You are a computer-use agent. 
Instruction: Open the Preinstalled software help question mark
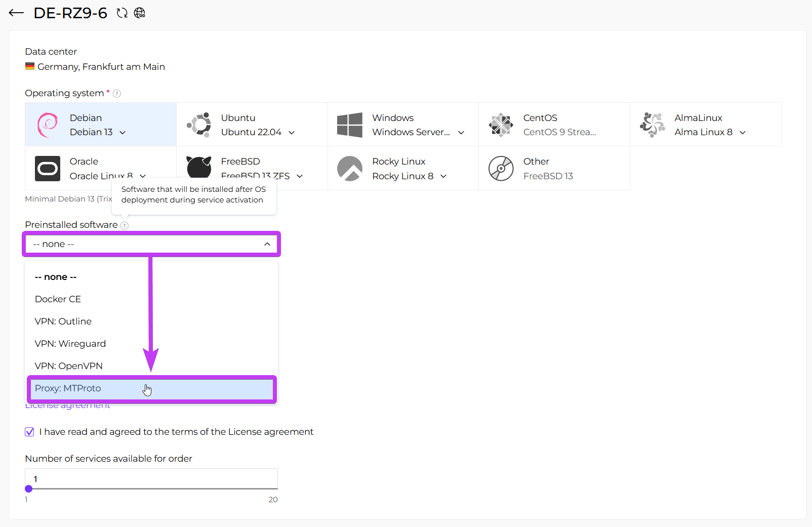tap(125, 225)
